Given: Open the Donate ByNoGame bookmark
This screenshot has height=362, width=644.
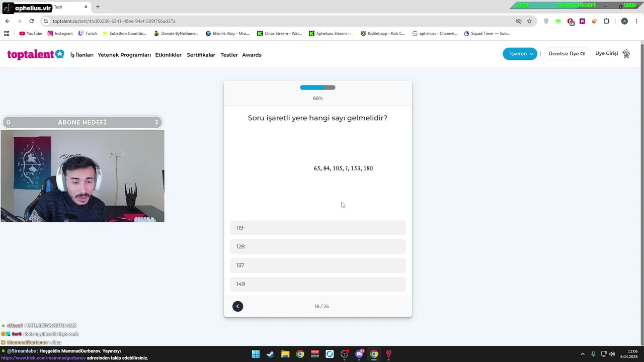Looking at the screenshot, I should tap(176, 34).
